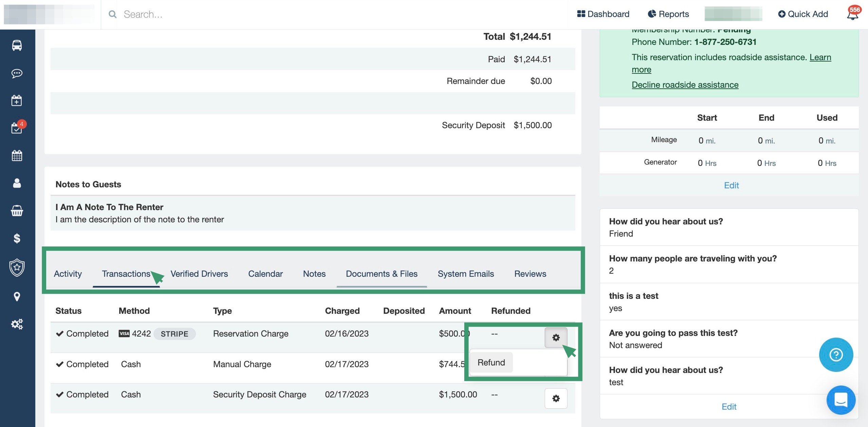The image size is (868, 427).
Task: Open gear menu for Security Deposit Charge
Action: tap(556, 398)
